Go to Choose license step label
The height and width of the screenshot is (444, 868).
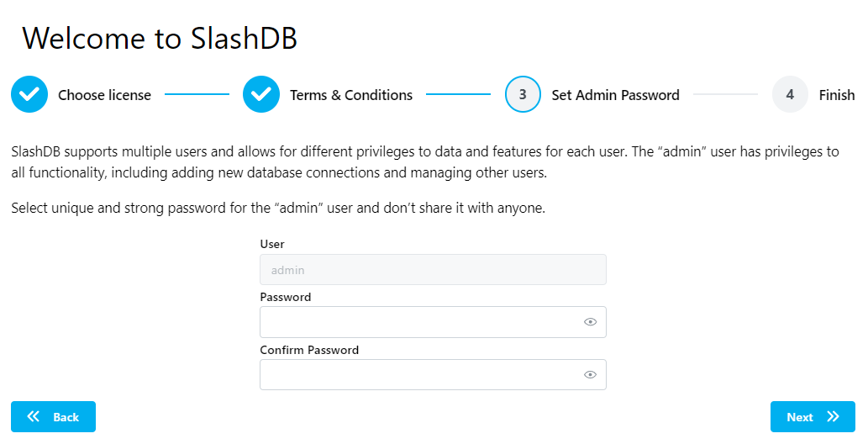104,95
